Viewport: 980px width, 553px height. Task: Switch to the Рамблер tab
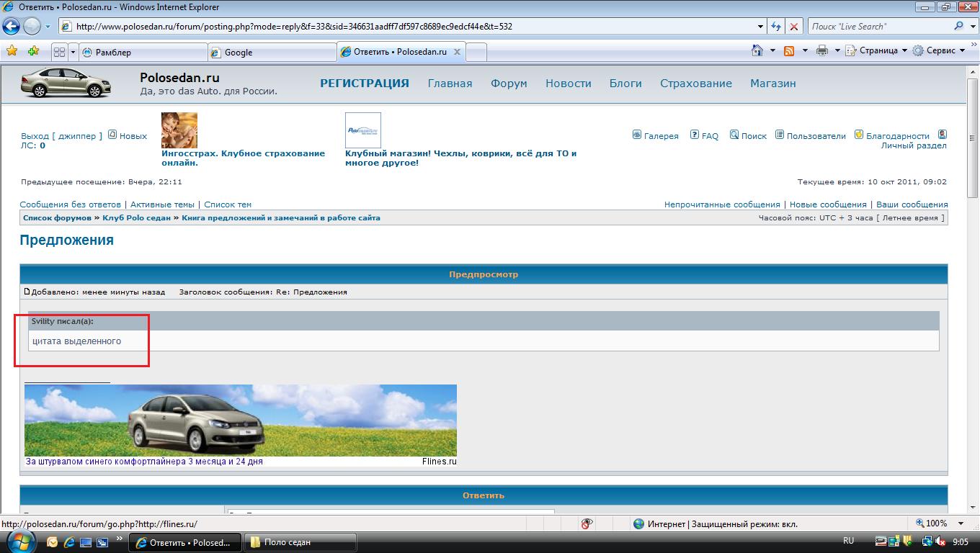pyautogui.click(x=143, y=52)
